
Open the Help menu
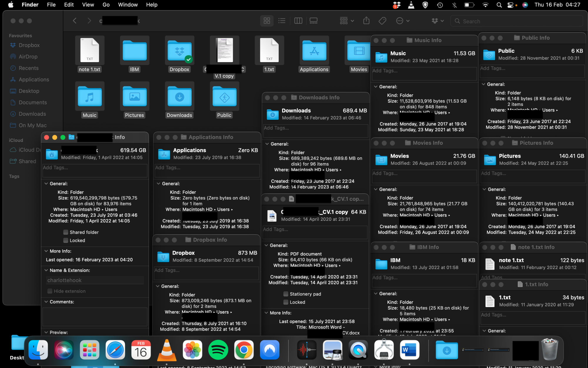click(152, 5)
